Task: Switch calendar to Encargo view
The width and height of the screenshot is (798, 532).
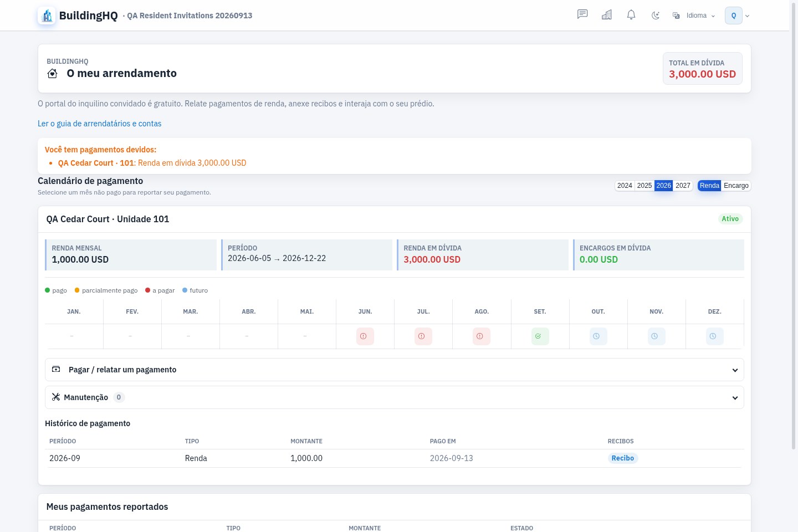Action: 736,186
